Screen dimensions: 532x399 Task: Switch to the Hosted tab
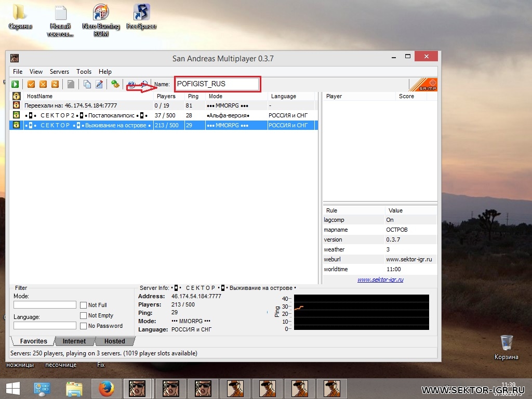pyautogui.click(x=115, y=341)
